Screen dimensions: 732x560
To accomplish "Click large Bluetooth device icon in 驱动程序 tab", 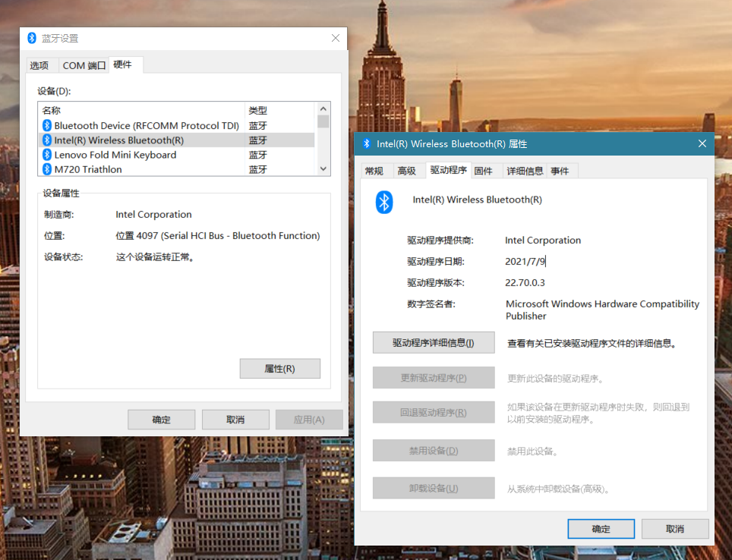I will point(384,202).
